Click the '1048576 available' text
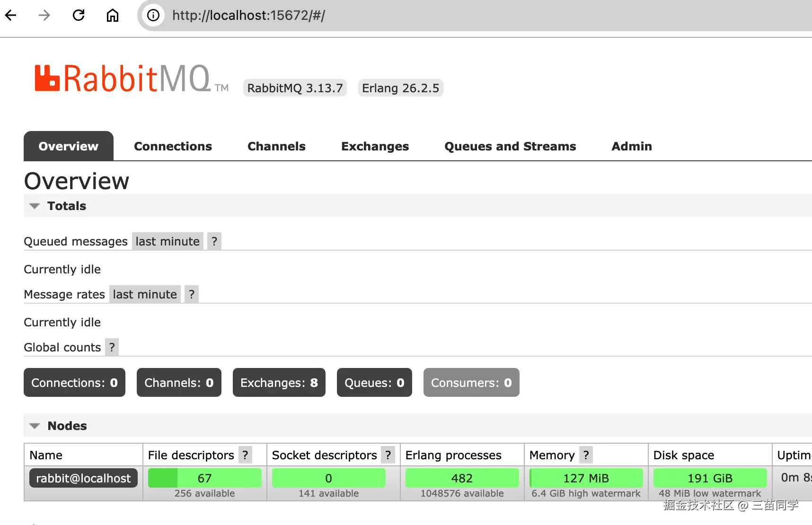The width and height of the screenshot is (812, 525). (x=462, y=493)
